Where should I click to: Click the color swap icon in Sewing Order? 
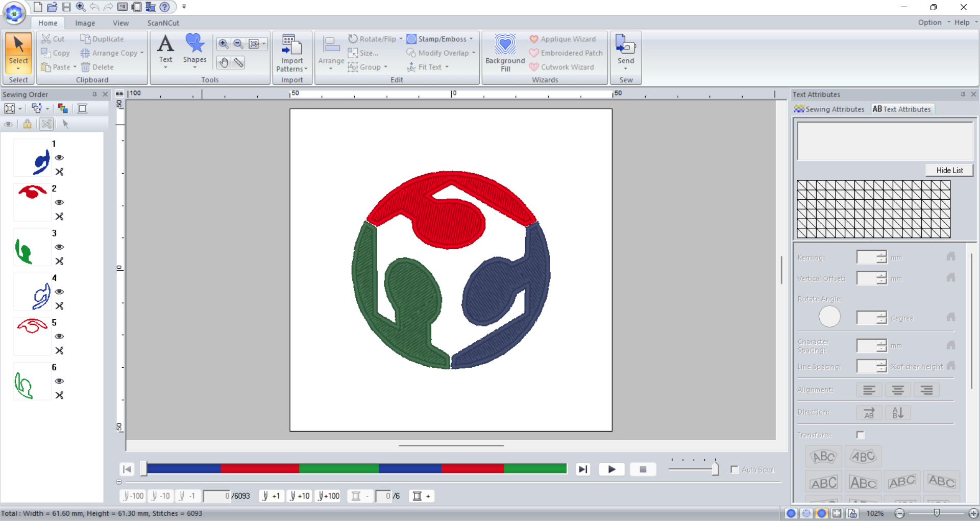[63, 108]
